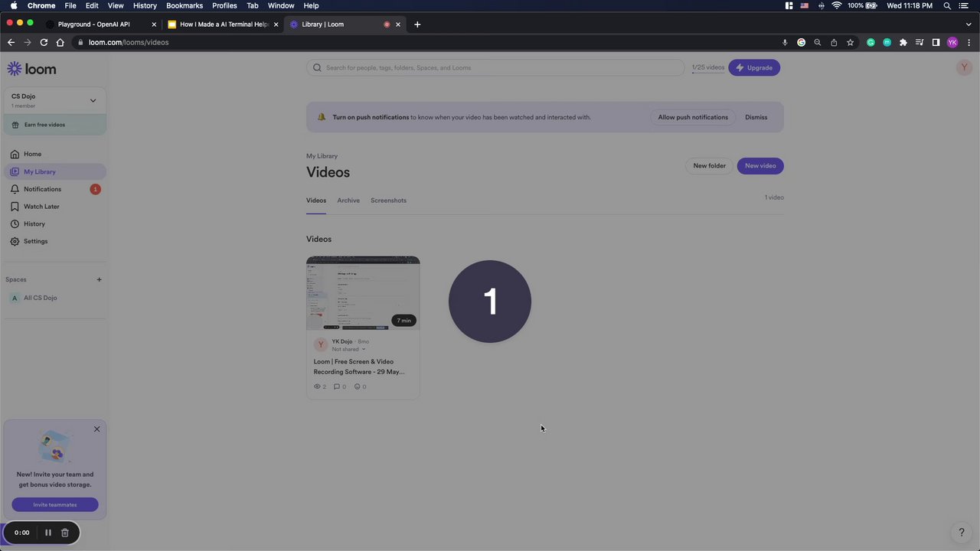Viewport: 980px width, 551px height.
Task: Open Notifications in the sidebar
Action: click(x=42, y=189)
